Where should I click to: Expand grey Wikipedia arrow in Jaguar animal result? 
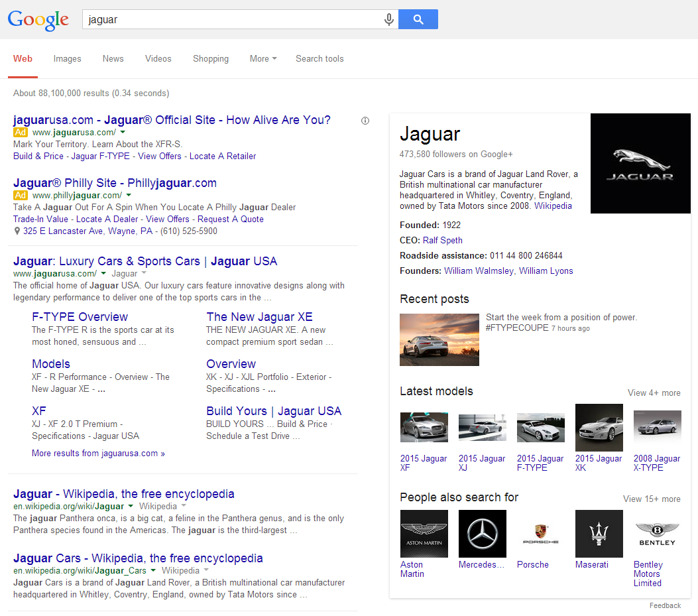coord(184,506)
